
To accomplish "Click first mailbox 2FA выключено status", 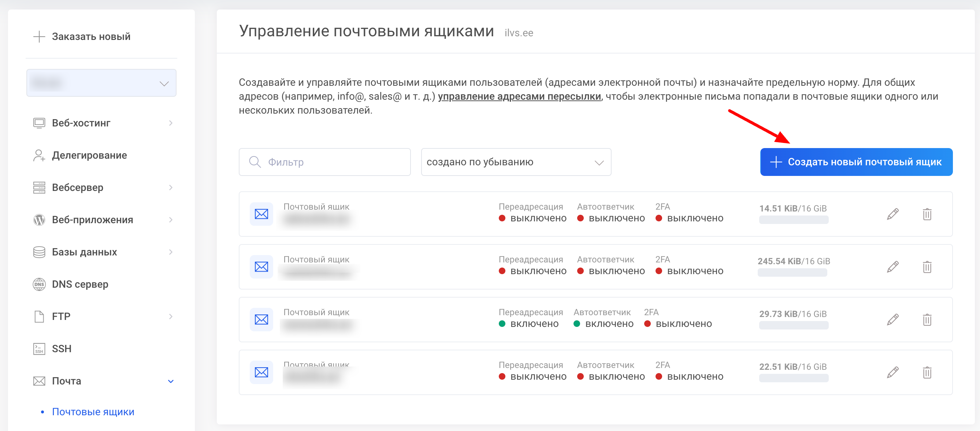I will coord(689,218).
